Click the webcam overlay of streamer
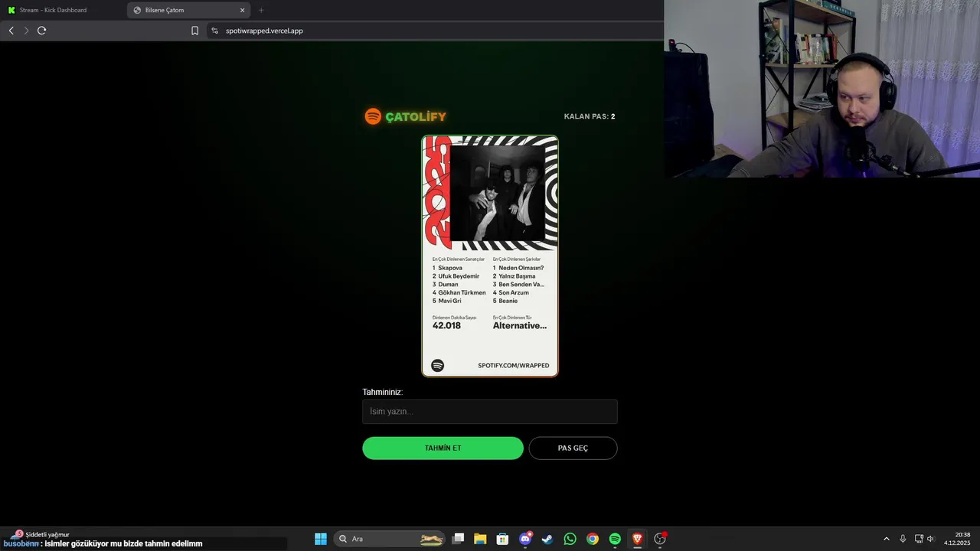Image resolution: width=980 pixels, height=551 pixels. (x=822, y=89)
